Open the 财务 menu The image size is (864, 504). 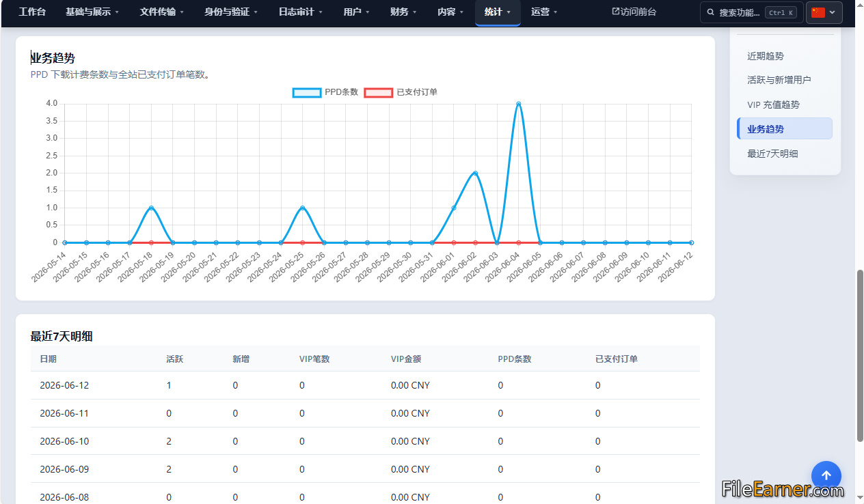(403, 12)
